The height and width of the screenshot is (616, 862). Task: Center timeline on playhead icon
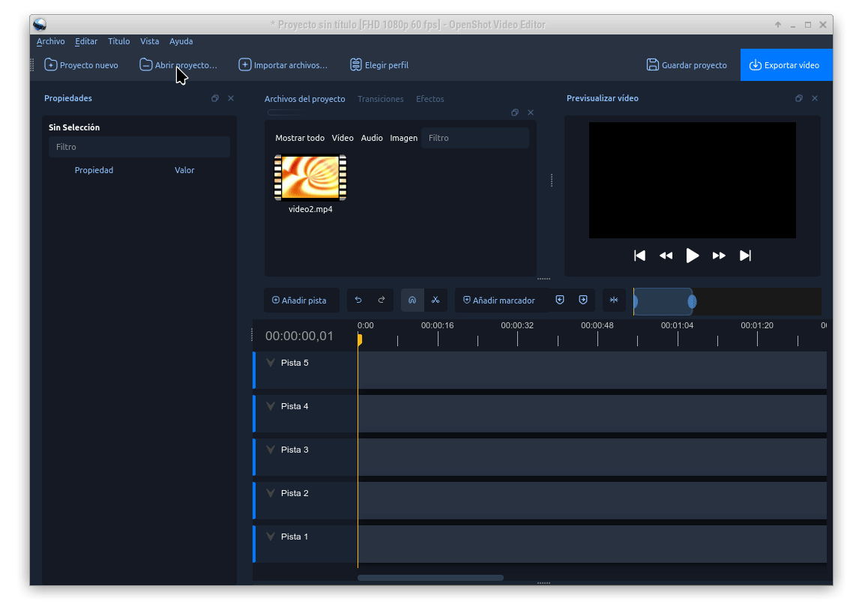614,301
